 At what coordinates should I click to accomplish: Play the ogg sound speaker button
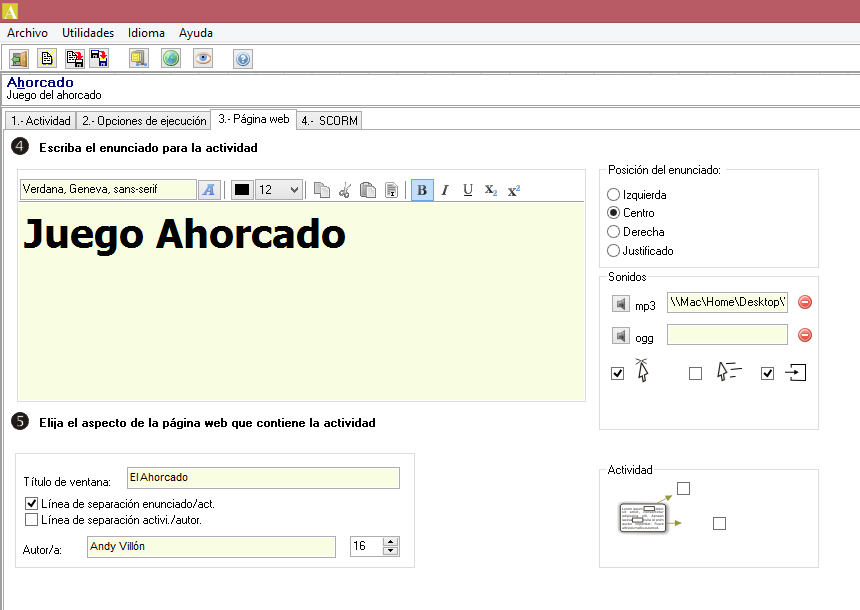pos(620,336)
